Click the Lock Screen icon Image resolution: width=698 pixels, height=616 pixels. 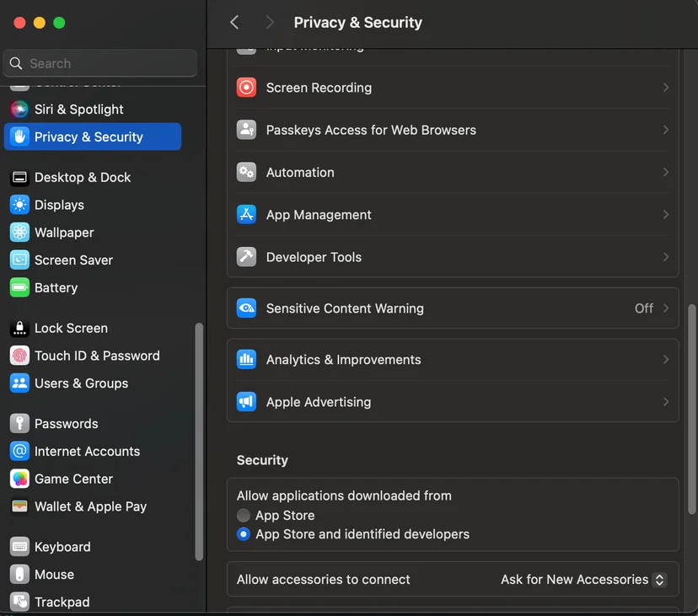click(19, 329)
